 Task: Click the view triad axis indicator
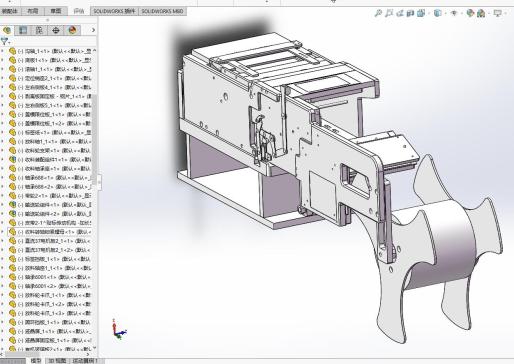[x=118, y=329]
